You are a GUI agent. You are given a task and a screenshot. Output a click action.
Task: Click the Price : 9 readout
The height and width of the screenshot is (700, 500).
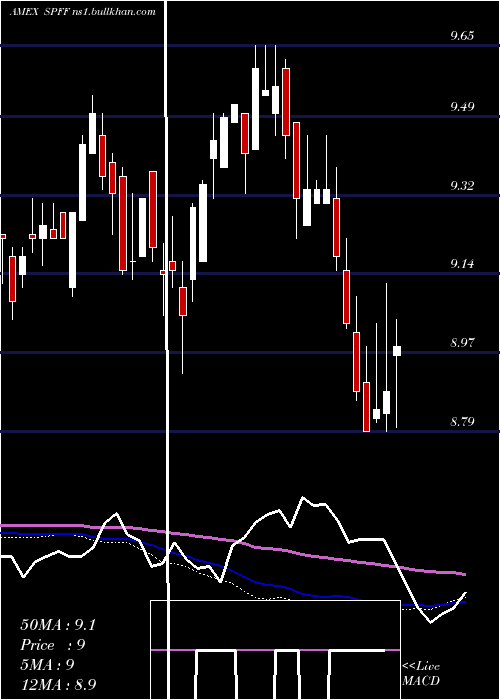[53, 645]
